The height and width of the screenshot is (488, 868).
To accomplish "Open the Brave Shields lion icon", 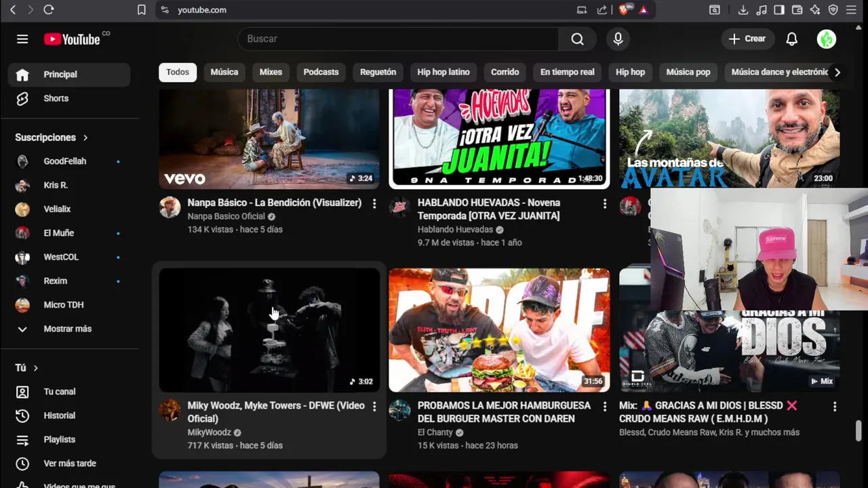I will 624,9.
